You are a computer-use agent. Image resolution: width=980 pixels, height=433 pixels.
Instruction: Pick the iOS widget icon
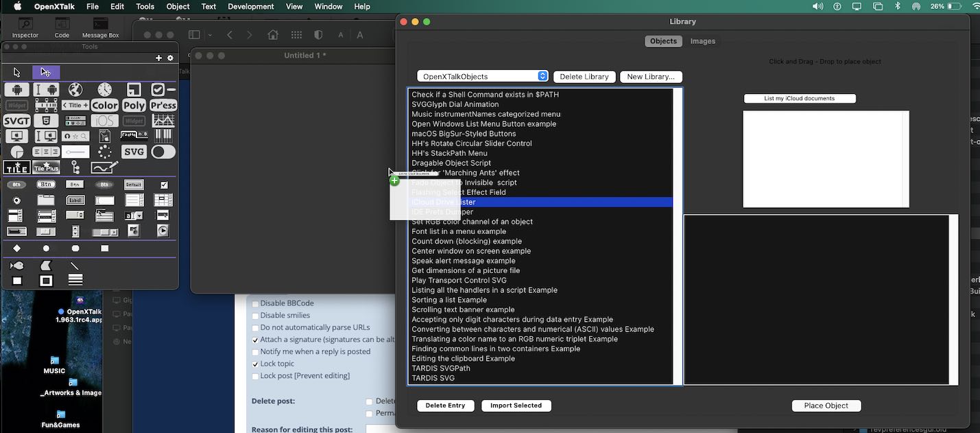[105, 121]
